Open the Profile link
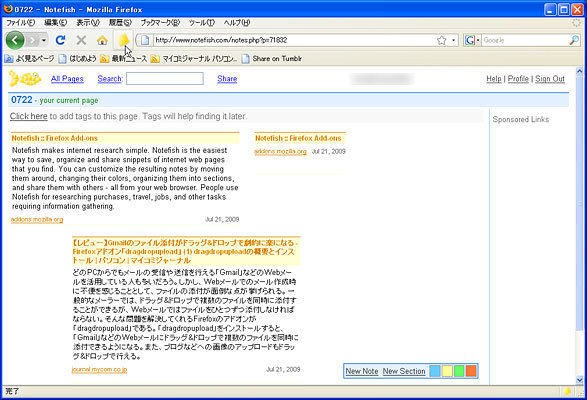587x400 pixels. [518, 79]
